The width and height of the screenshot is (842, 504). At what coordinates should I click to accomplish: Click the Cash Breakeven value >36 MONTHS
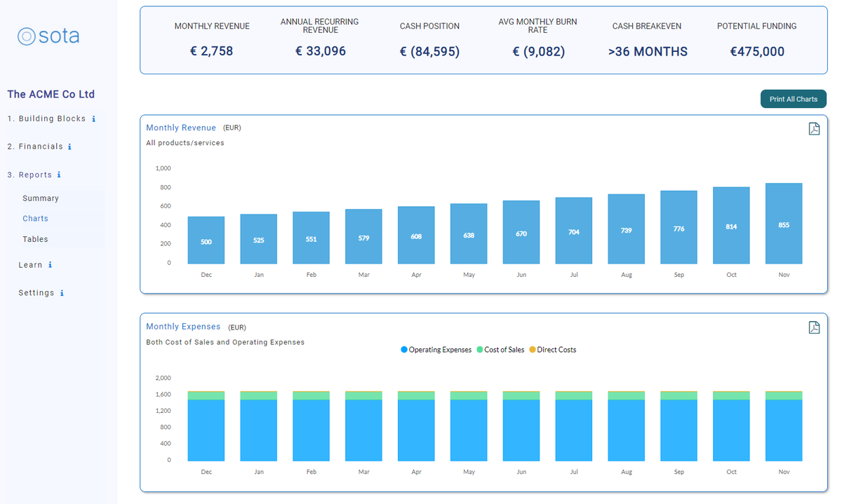click(x=648, y=51)
